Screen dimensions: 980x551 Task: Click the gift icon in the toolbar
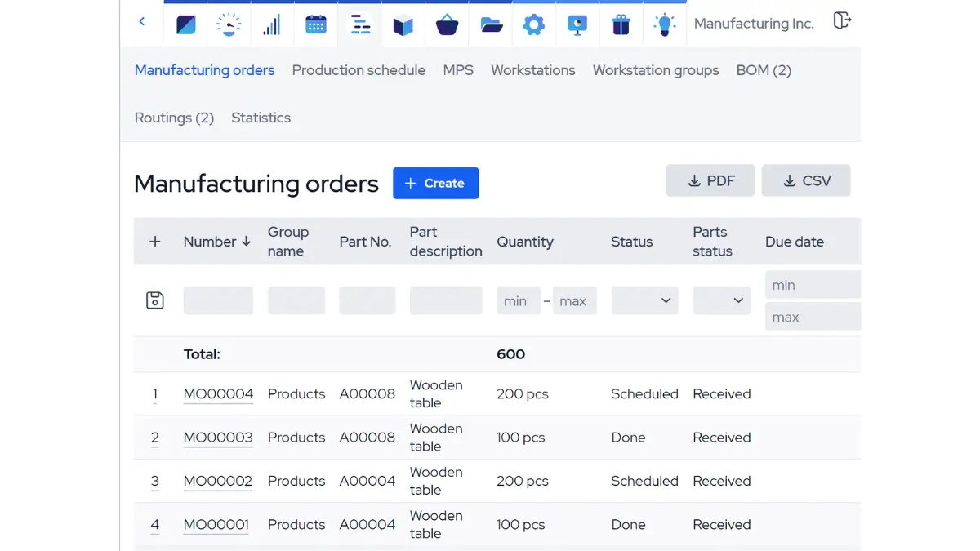[x=621, y=24]
